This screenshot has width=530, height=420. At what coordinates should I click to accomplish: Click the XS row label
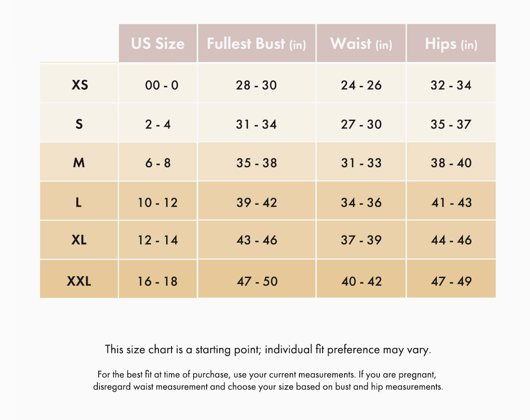[x=80, y=85]
